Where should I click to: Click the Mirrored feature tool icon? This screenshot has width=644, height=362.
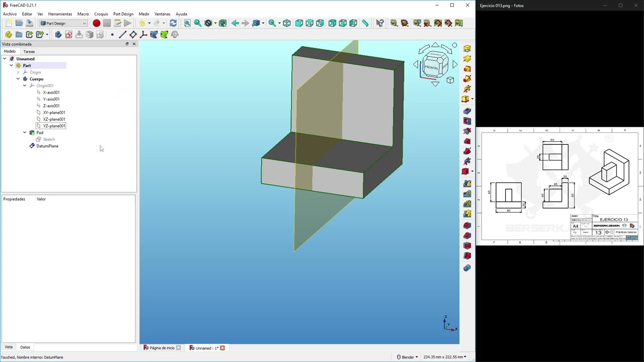(467, 184)
